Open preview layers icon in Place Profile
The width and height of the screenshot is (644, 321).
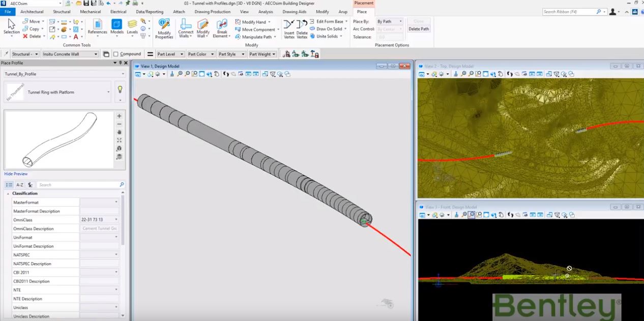119,156
